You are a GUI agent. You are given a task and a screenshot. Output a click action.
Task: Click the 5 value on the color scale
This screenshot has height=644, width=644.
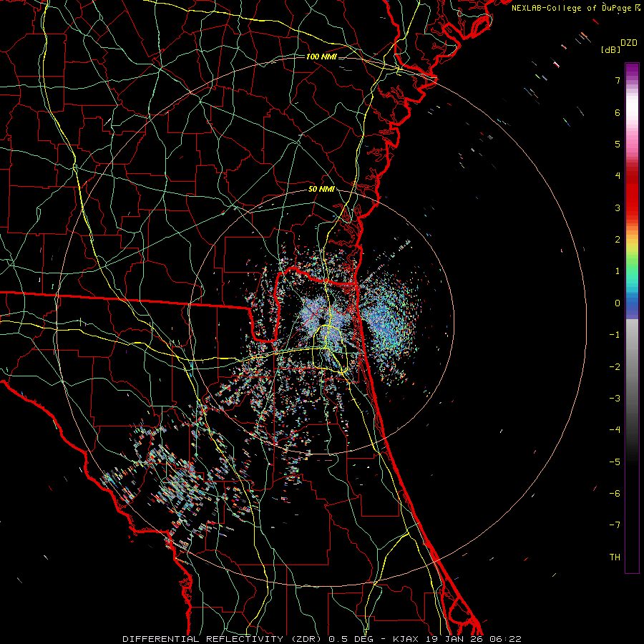coord(618,144)
